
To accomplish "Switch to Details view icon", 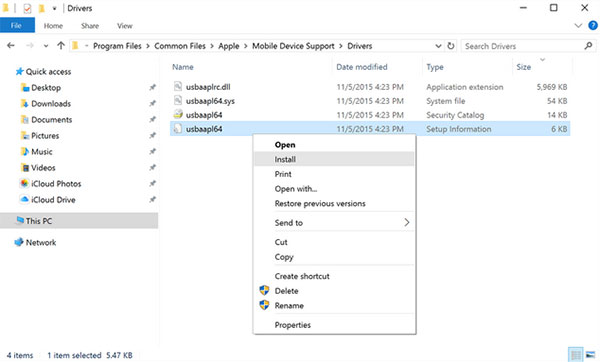I will (x=576, y=355).
